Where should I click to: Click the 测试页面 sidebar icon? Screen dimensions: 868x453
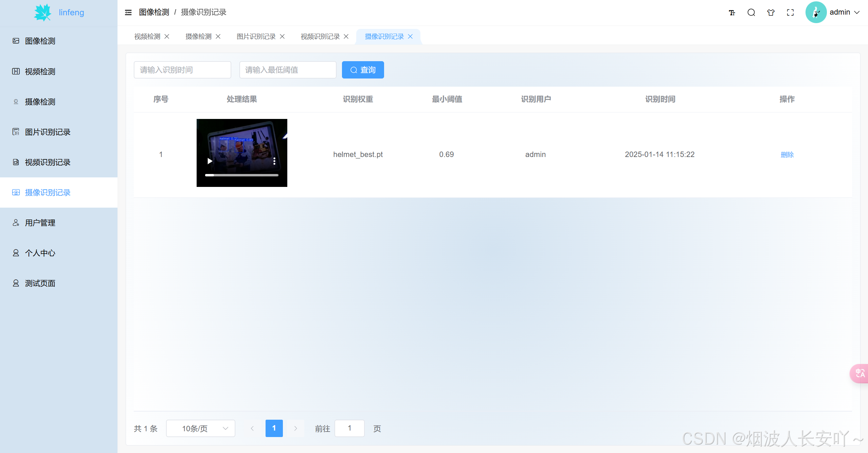point(16,283)
